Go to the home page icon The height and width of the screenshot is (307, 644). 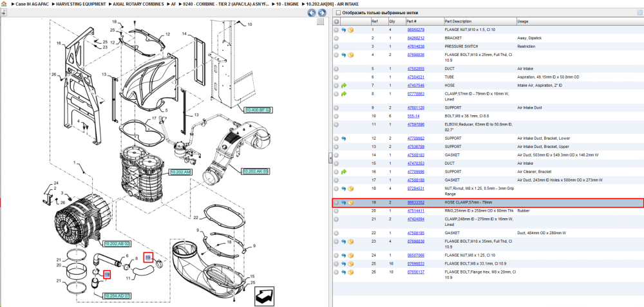pyautogui.click(x=3, y=4)
